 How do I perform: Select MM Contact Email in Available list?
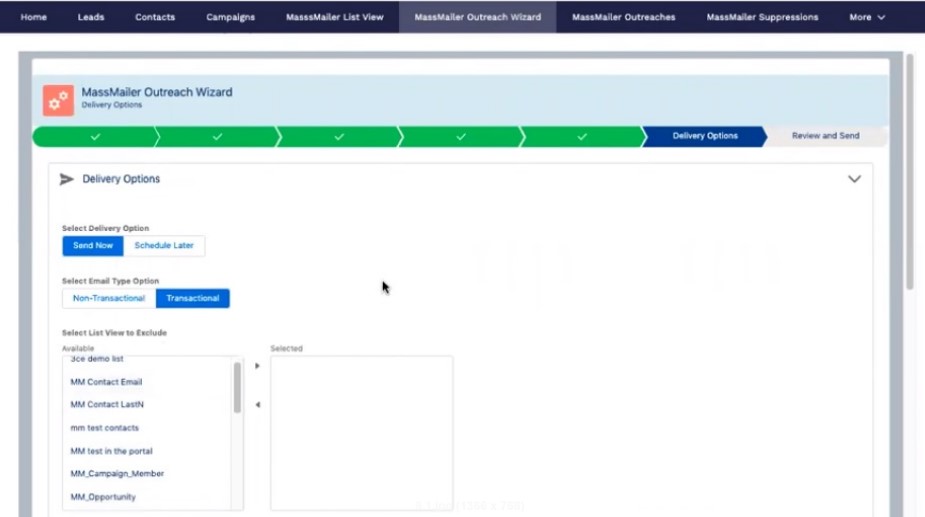[x=107, y=382]
